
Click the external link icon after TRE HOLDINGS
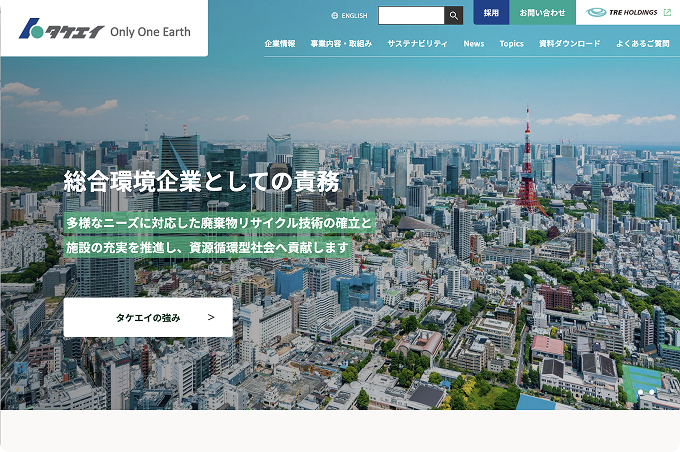(x=667, y=13)
